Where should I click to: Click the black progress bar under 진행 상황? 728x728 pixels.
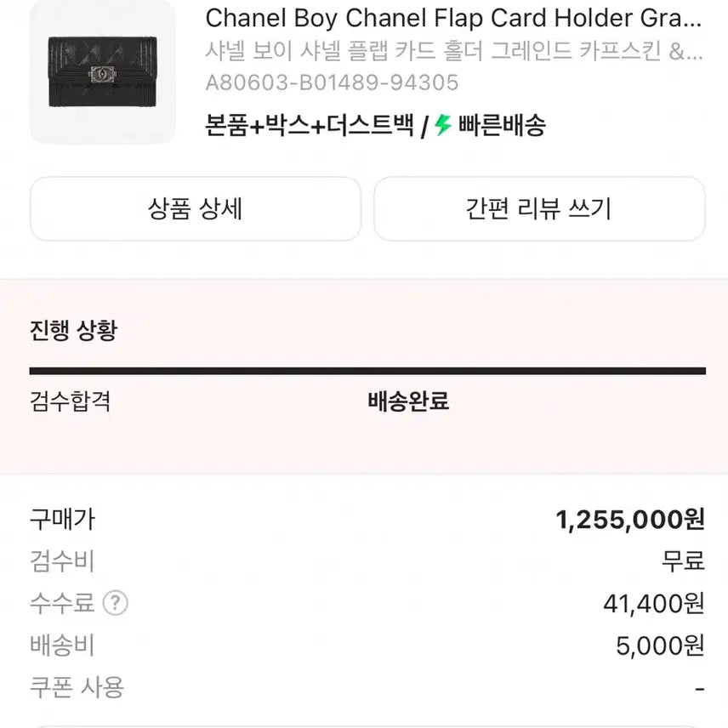[x=367, y=371]
